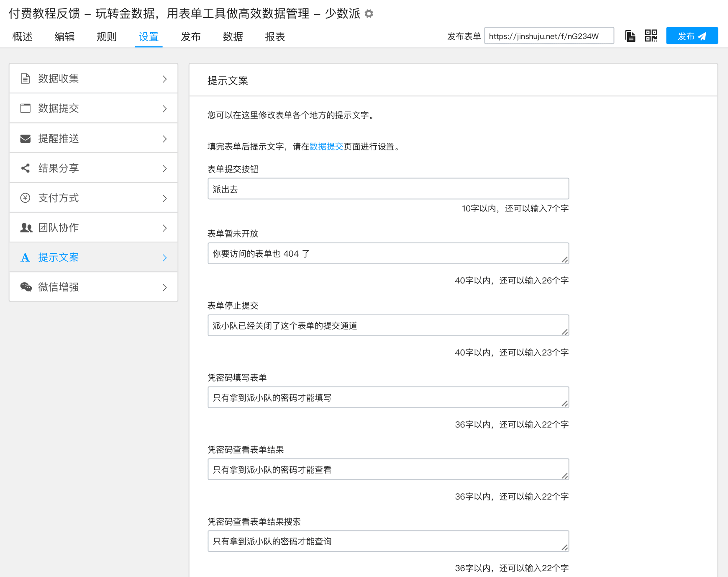Go to the 数据 tab
Screen dimensions: 728x577
pyautogui.click(x=233, y=37)
